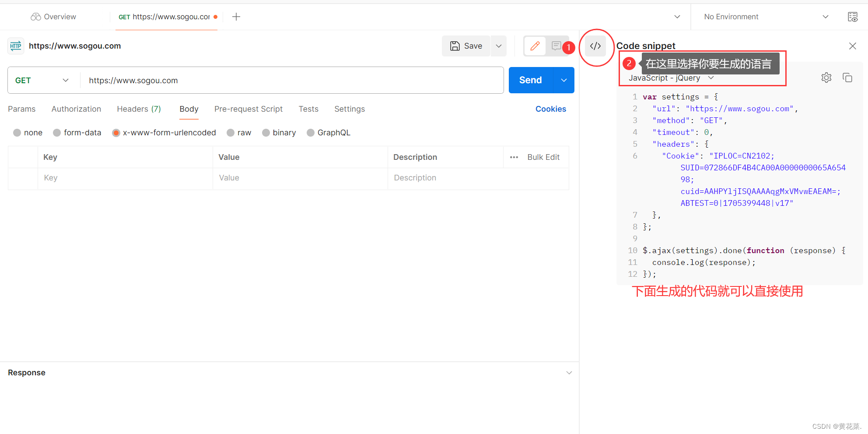Open the Pre-request Script tab
Viewport: 868px width, 434px height.
coord(248,109)
